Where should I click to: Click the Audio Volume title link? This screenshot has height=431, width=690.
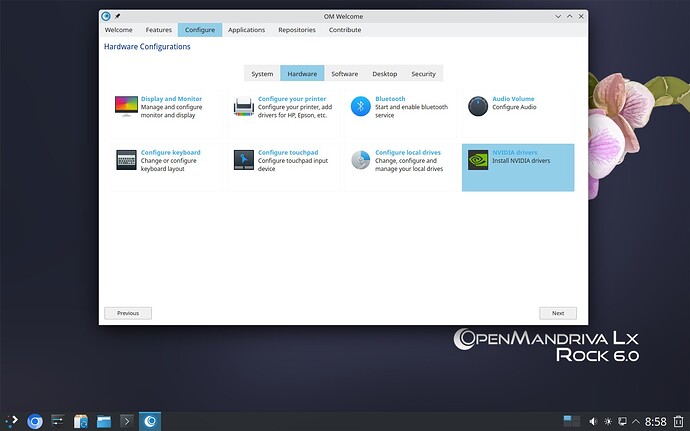click(x=513, y=99)
